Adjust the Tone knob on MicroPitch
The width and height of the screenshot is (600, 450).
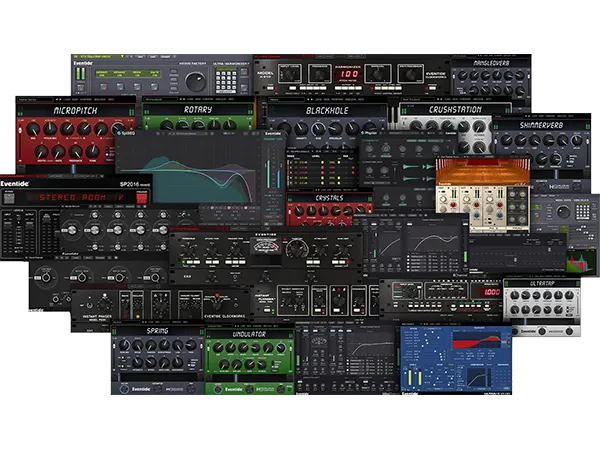coord(93,152)
